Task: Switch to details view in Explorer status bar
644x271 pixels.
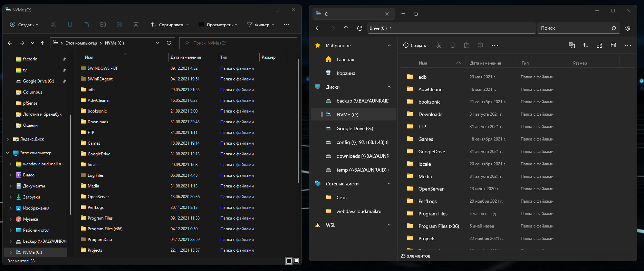Action: point(289,261)
